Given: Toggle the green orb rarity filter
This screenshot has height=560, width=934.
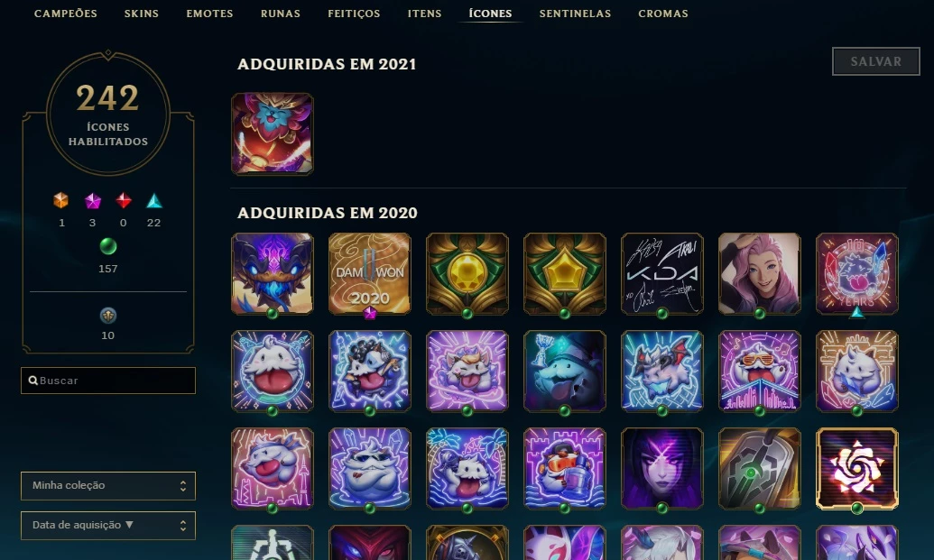Looking at the screenshot, I should click(107, 246).
